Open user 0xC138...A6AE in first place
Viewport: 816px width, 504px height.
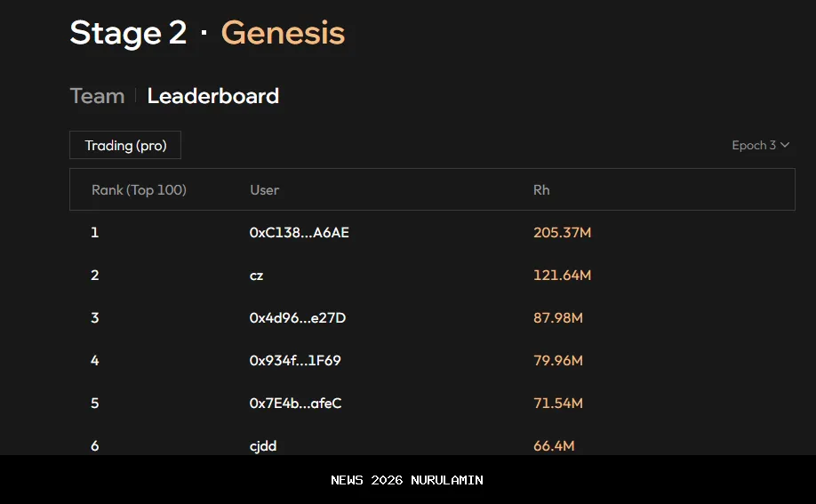[292, 233]
